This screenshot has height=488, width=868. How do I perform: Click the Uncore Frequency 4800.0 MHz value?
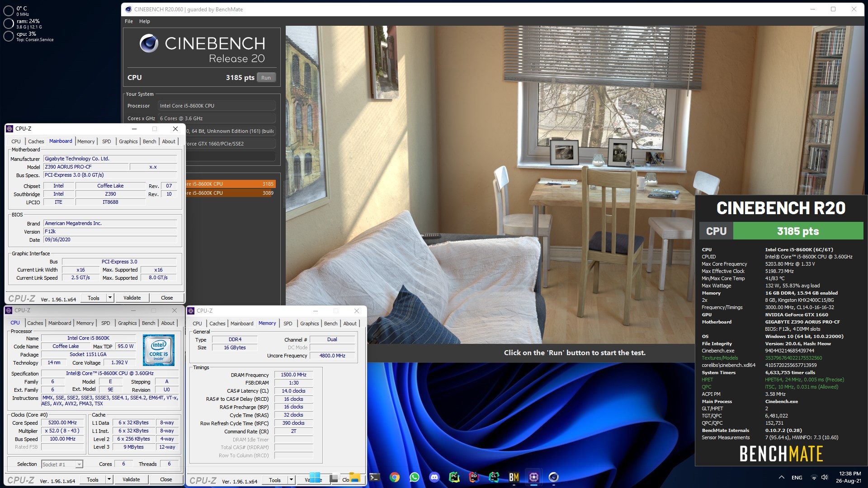[332, 356]
